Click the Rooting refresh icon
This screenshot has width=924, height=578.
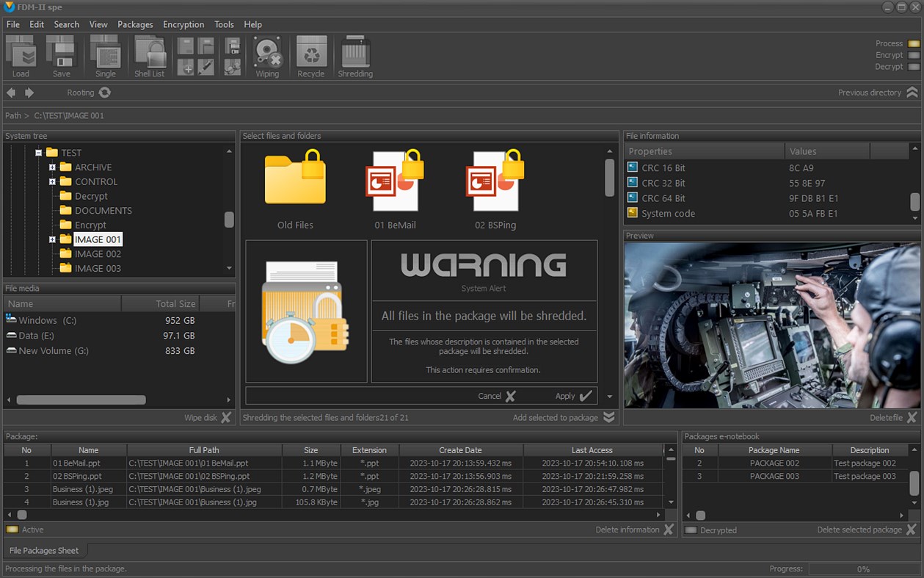pyautogui.click(x=105, y=93)
